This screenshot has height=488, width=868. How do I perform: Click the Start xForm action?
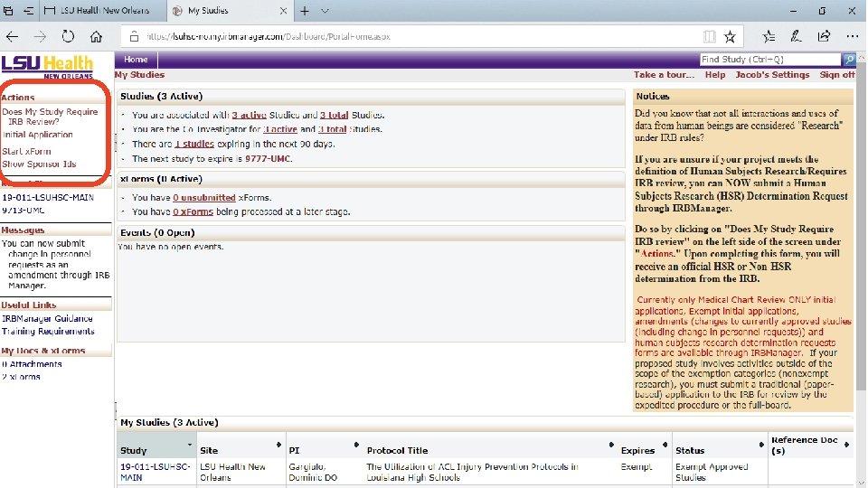(x=26, y=151)
